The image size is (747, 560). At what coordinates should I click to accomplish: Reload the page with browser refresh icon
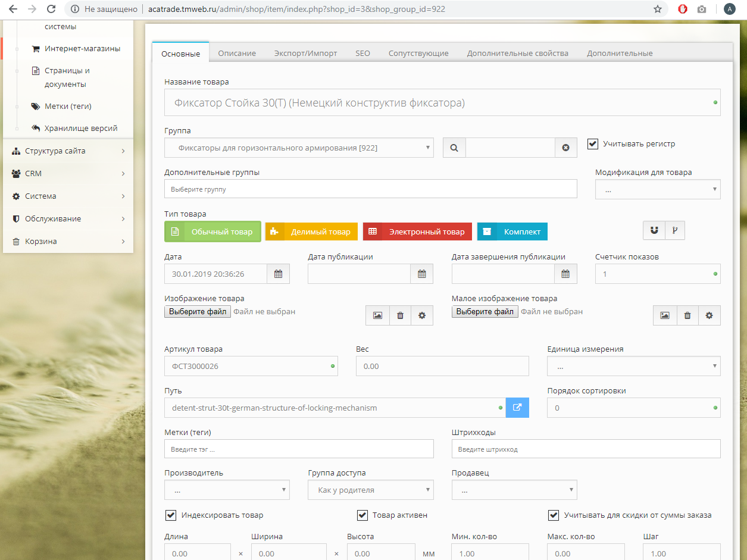coord(51,9)
